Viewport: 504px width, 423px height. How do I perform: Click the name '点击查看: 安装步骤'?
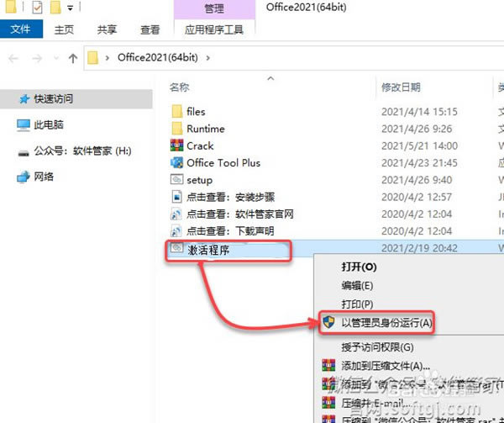[231, 197]
